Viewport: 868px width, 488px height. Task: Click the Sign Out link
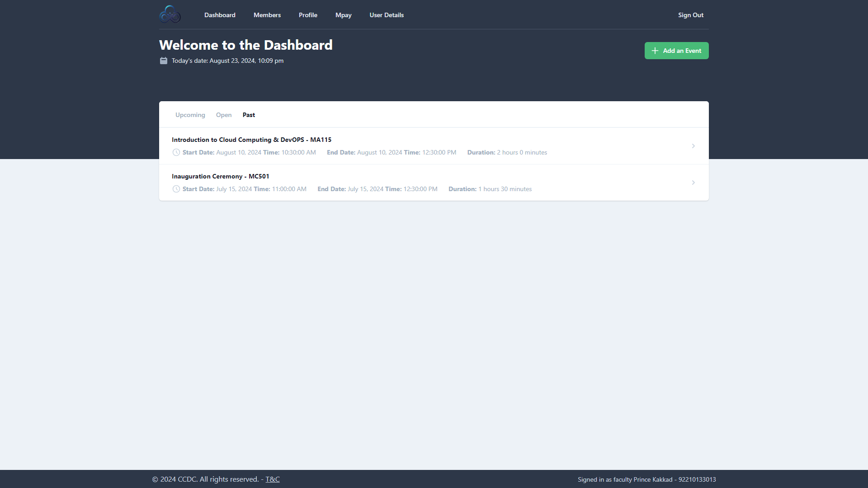pos(691,15)
